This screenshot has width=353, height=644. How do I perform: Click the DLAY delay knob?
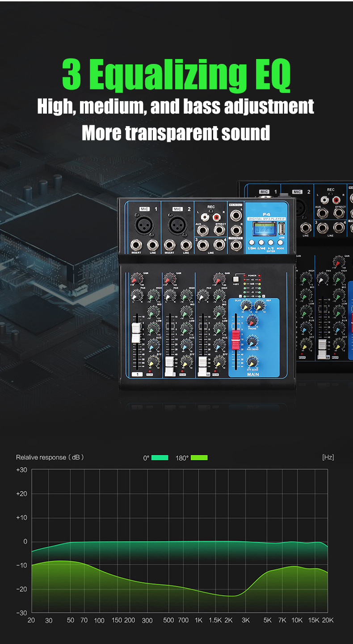coord(246,306)
